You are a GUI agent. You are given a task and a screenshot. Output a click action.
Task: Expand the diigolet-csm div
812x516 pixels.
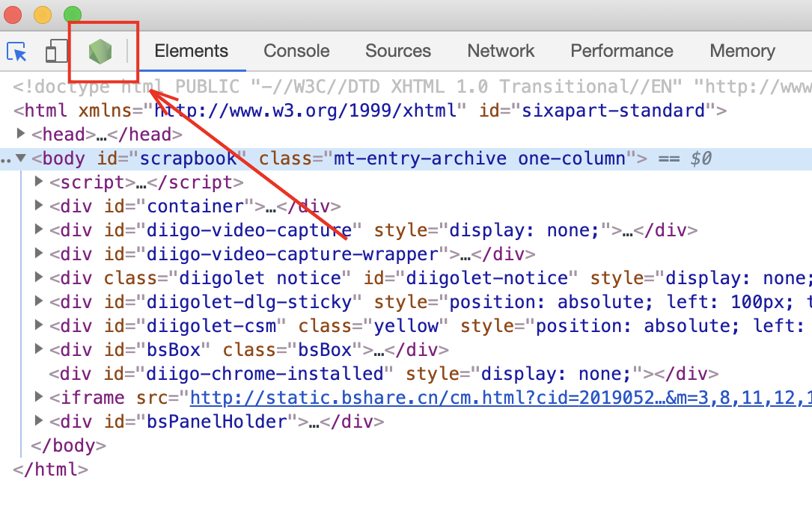point(38,325)
